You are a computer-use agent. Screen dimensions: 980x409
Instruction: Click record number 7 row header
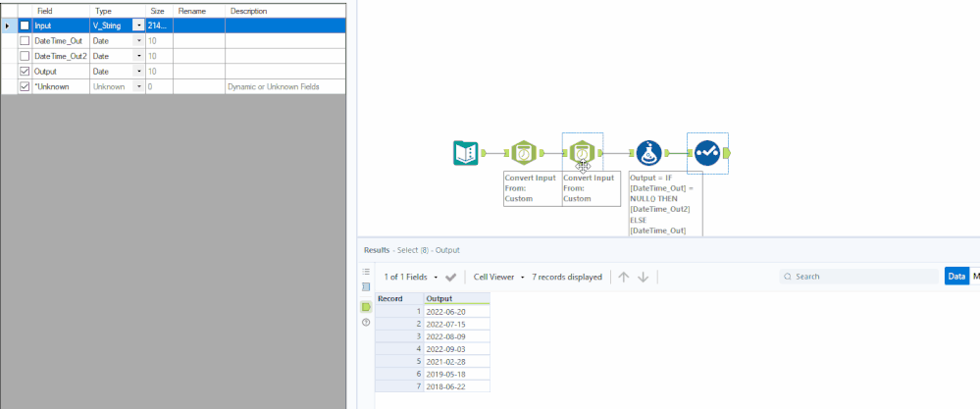tap(398, 386)
